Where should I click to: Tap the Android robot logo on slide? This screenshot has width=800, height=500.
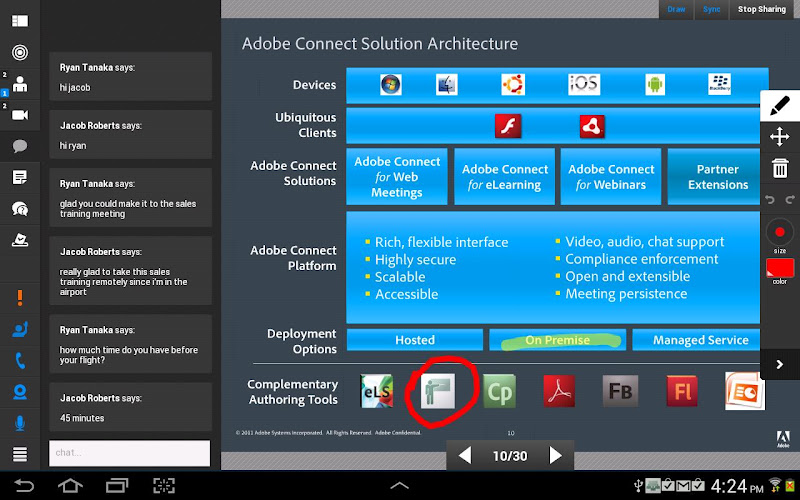[655, 84]
